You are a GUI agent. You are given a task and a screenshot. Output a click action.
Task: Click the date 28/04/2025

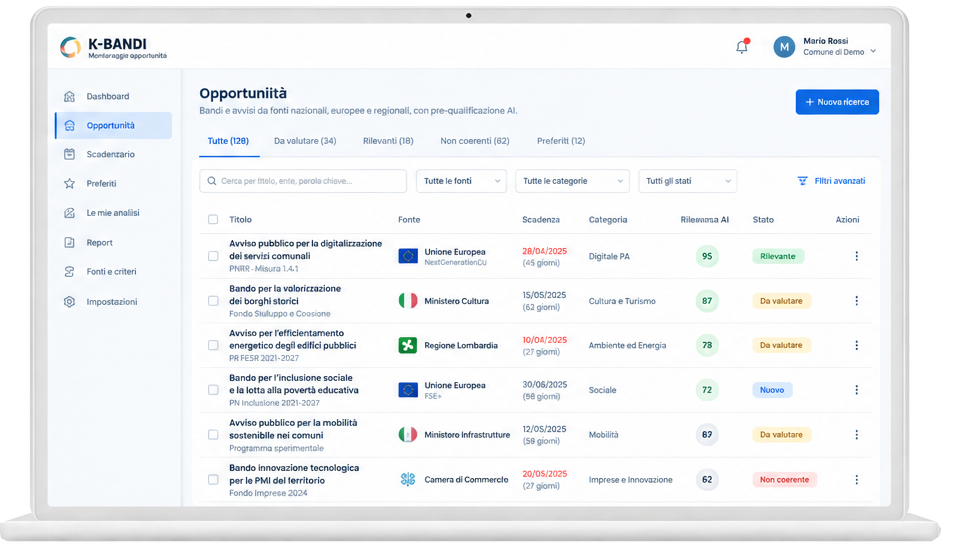[545, 251]
